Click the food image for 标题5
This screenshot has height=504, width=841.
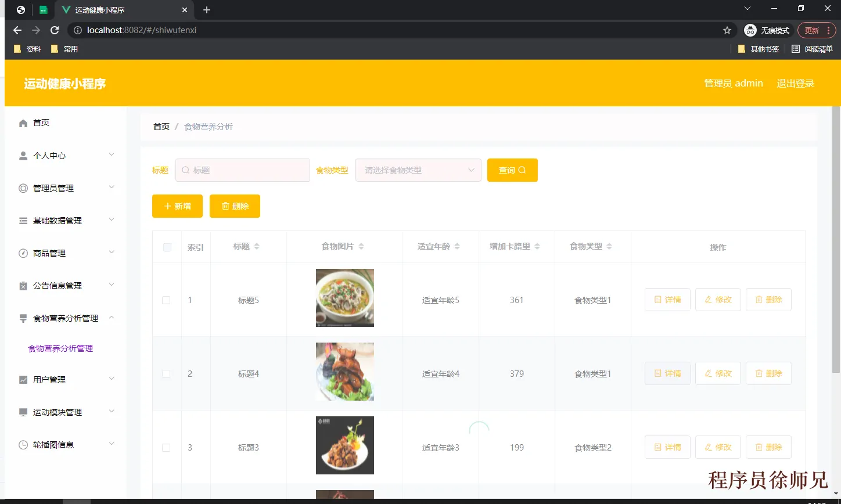[345, 298]
